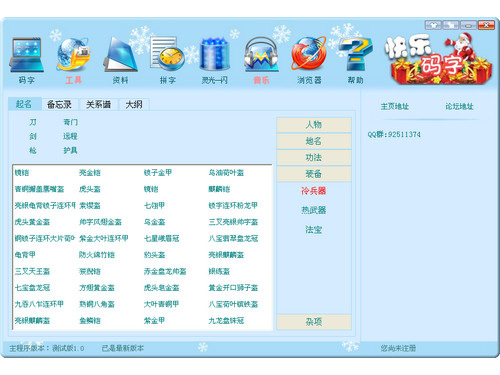Open the 主页地址 link
Image resolution: width=500 pixels, height=375 pixels.
[x=395, y=107]
